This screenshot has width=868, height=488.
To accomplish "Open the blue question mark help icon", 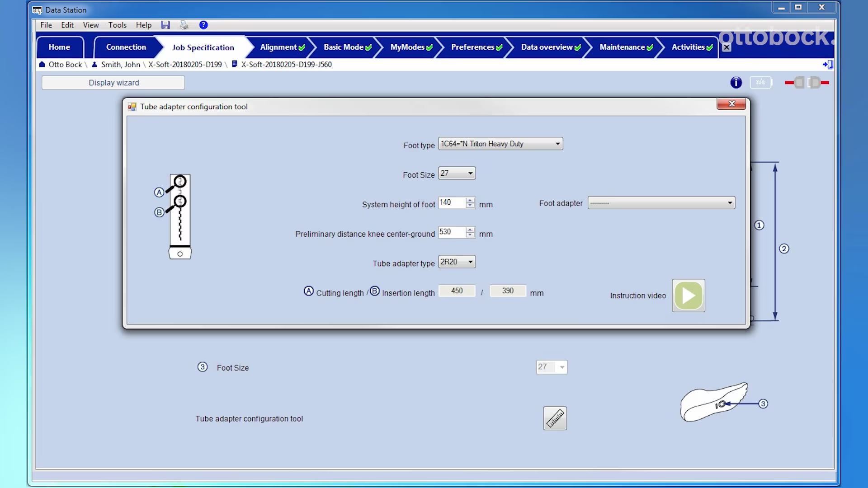I will [x=203, y=25].
